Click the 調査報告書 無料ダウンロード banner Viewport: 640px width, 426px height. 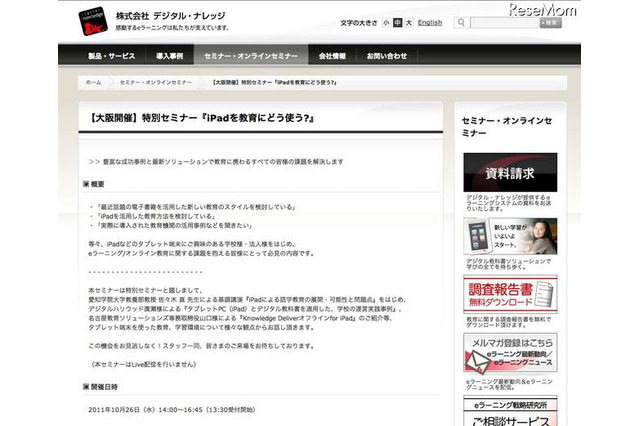coord(510,294)
